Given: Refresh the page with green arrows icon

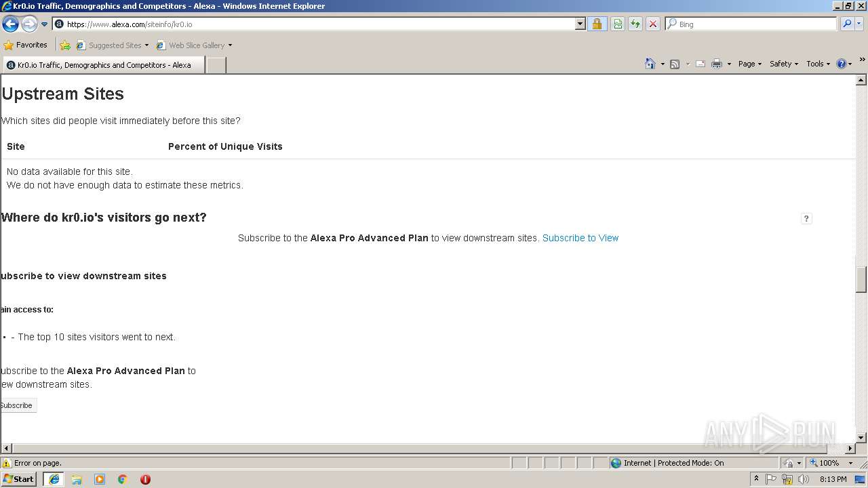Looking at the screenshot, I should pyautogui.click(x=635, y=24).
